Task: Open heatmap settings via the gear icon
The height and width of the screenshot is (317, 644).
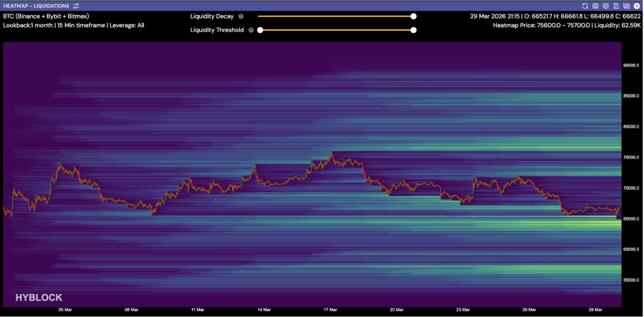Action: (606, 6)
